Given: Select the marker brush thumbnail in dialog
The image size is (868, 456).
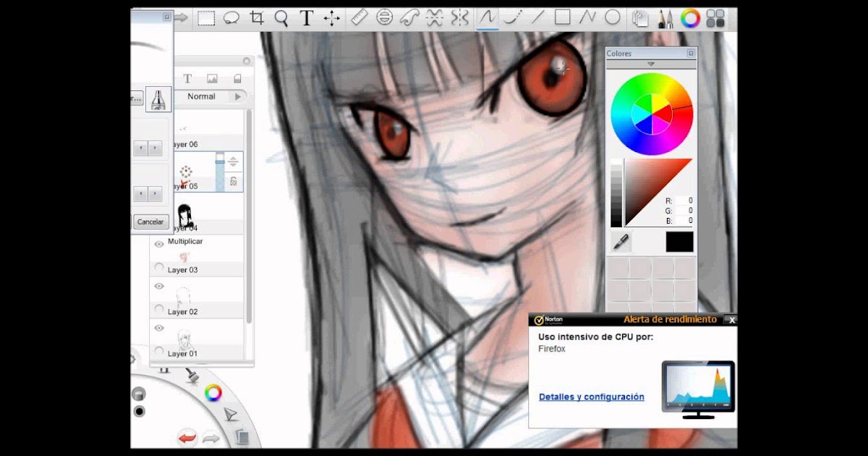Looking at the screenshot, I should pyautogui.click(x=158, y=99).
